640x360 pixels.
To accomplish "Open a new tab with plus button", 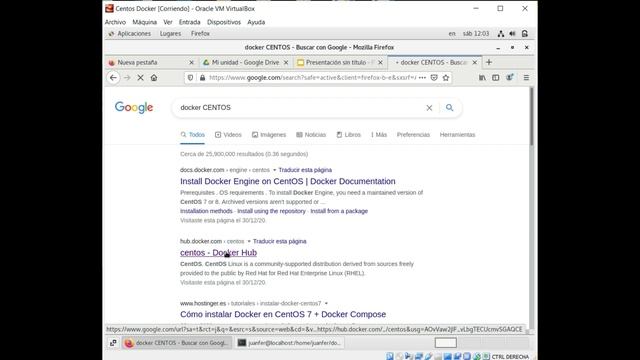I will [489, 62].
